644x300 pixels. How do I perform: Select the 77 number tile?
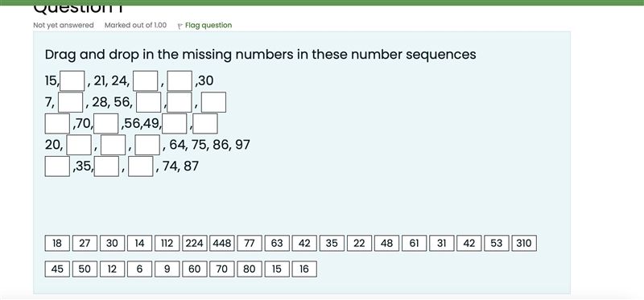point(250,244)
